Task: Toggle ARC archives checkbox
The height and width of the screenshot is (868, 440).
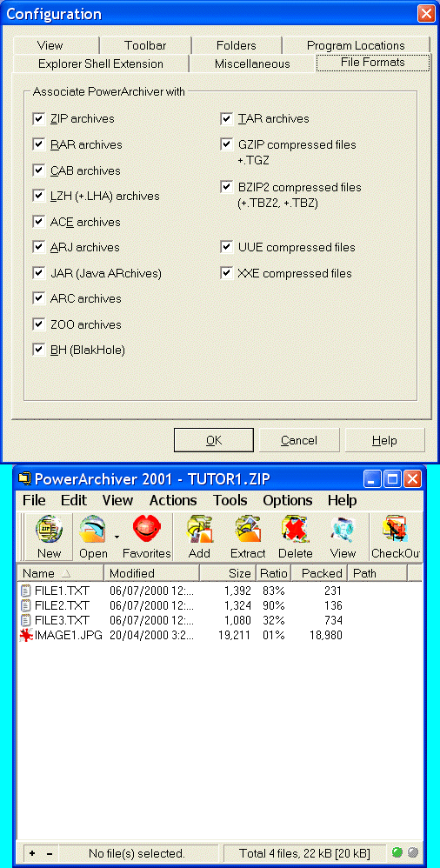Action: pos(39,298)
